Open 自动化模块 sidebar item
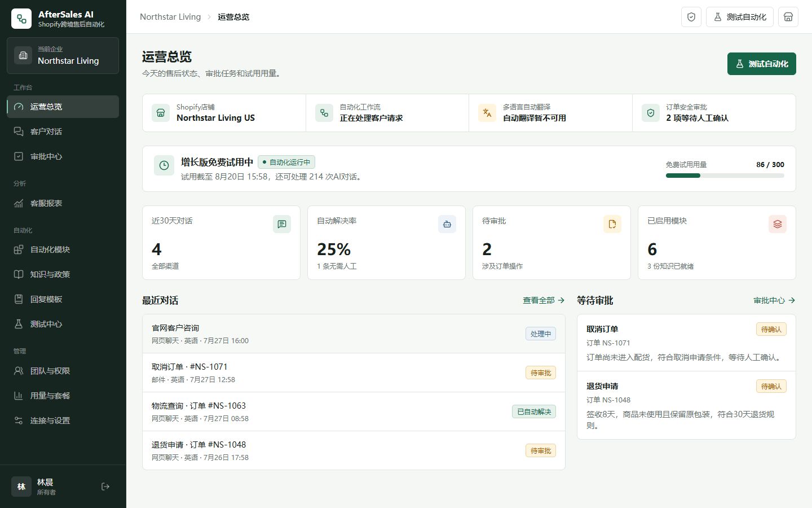 63,249
